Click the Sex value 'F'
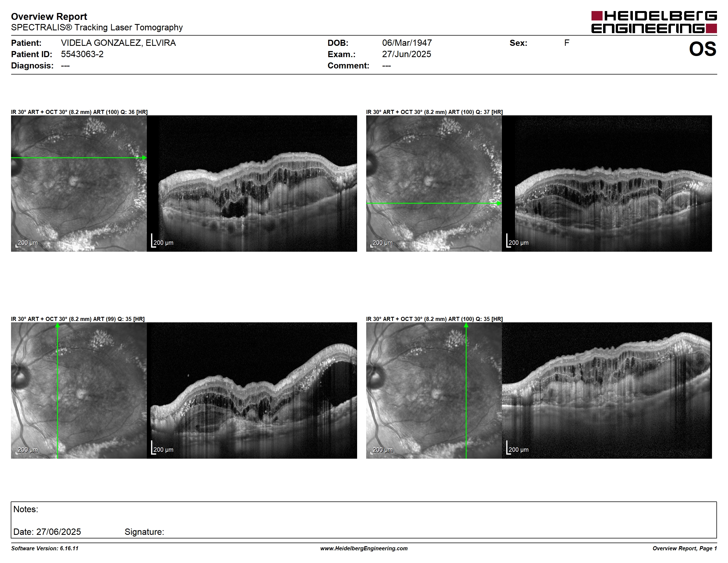728x563 pixels. coord(567,43)
